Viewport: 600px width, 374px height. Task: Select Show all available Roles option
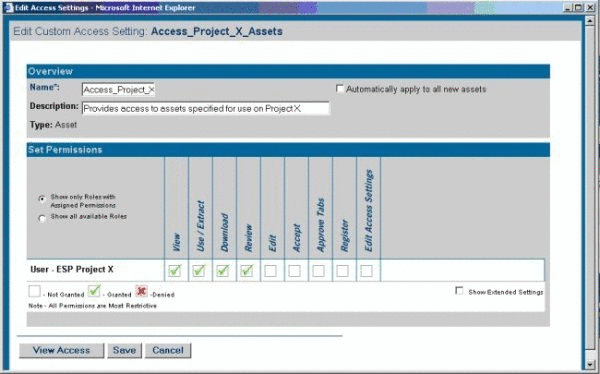[x=42, y=218]
